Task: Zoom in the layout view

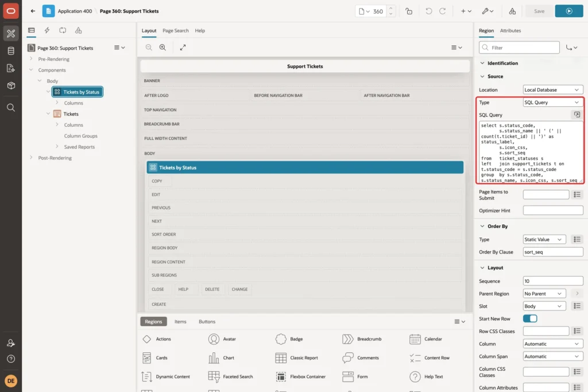Action: pos(163,48)
